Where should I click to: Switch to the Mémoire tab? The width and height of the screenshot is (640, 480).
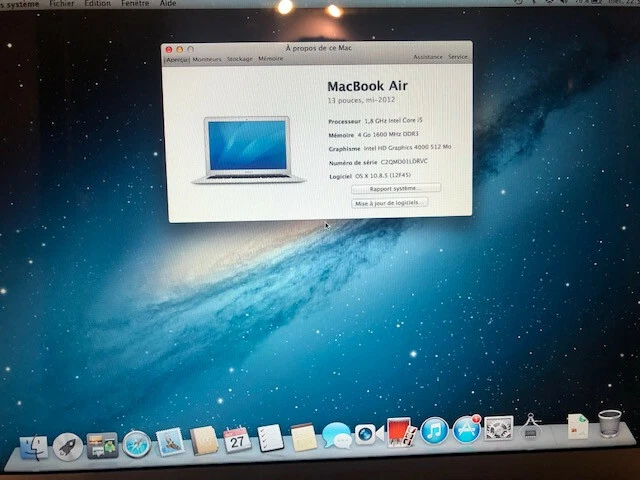point(271,59)
